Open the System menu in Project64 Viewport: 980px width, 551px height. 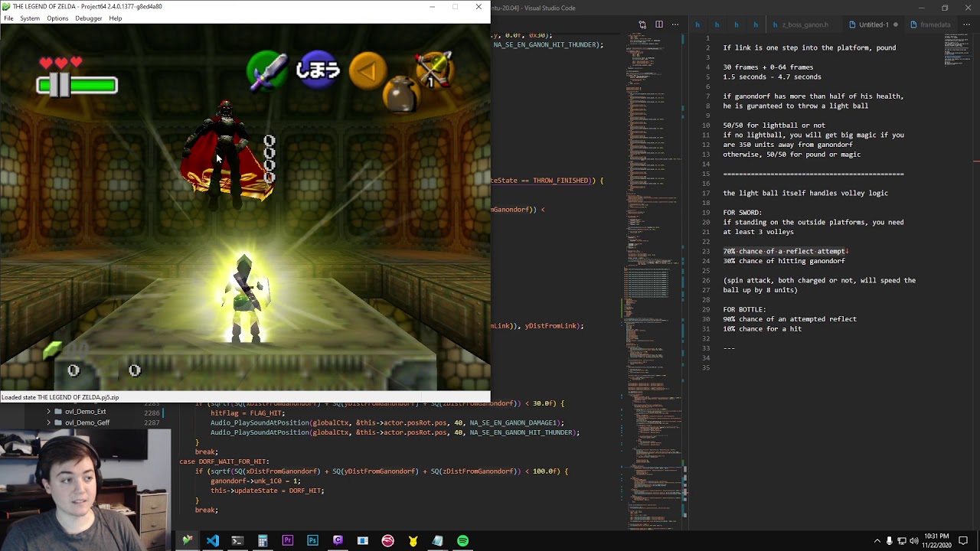(30, 18)
